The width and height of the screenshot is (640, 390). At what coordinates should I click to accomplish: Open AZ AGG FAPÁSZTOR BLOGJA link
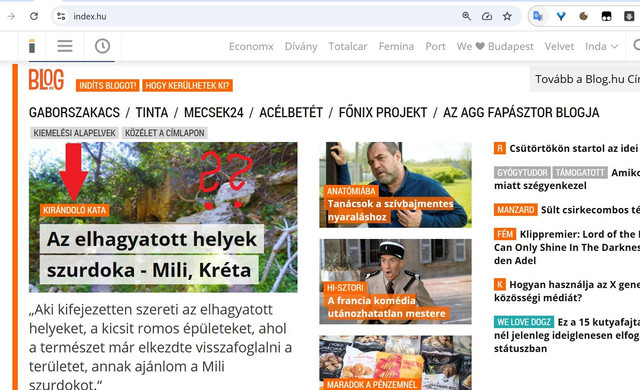coord(521,112)
